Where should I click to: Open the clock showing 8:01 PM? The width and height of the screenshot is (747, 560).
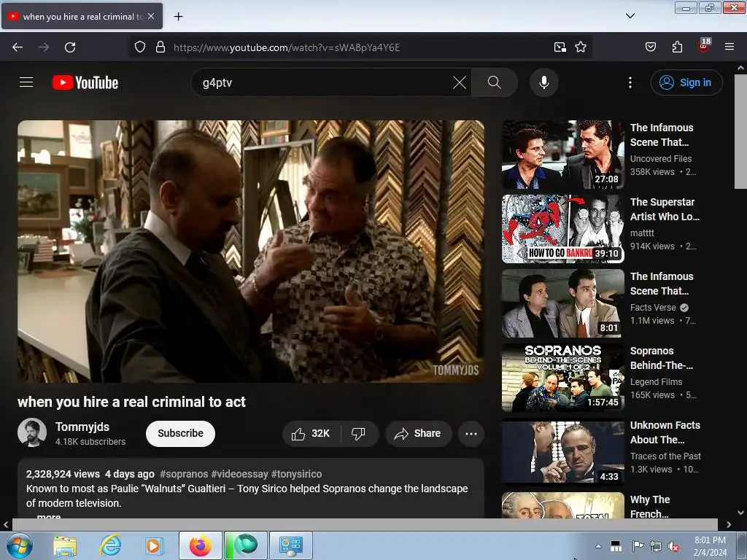pyautogui.click(x=710, y=545)
